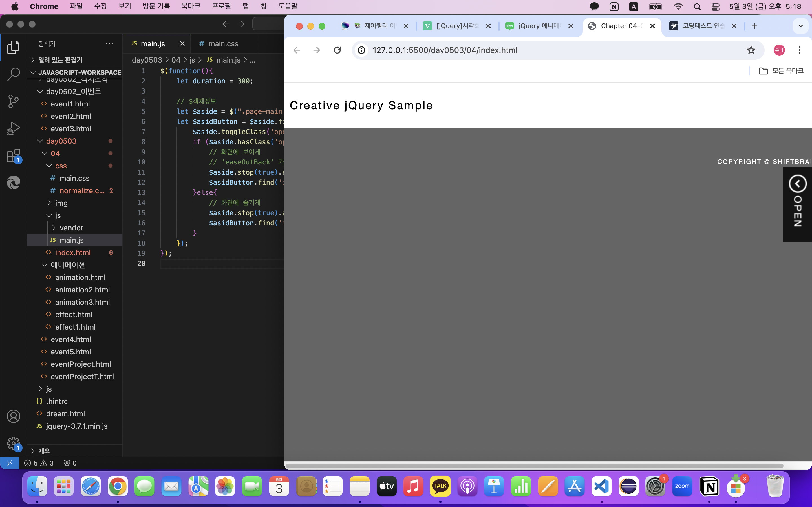Viewport: 812px width, 507px height.
Task: Click the Chrome address bar URL
Action: 445,50
